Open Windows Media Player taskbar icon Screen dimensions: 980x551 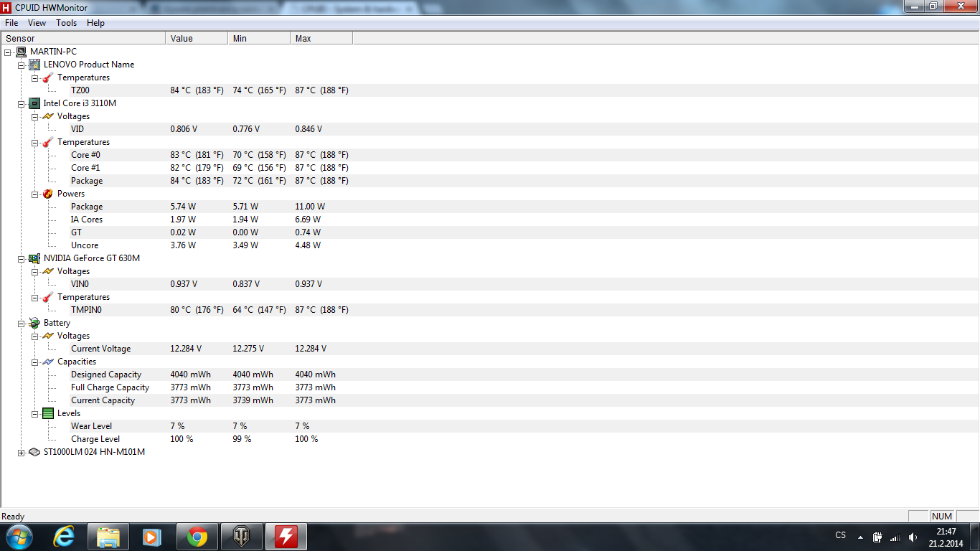152,537
